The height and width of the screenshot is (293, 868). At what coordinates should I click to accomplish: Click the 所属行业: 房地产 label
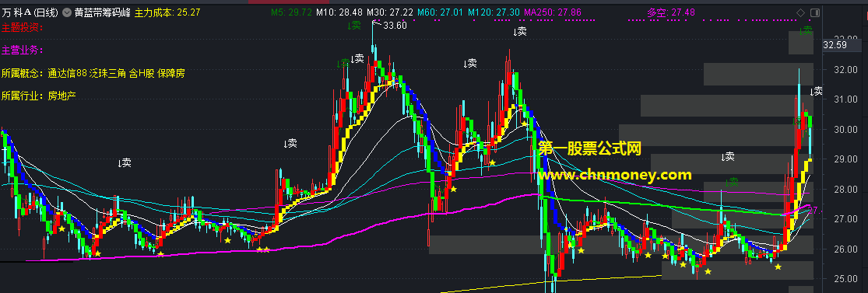(39, 96)
